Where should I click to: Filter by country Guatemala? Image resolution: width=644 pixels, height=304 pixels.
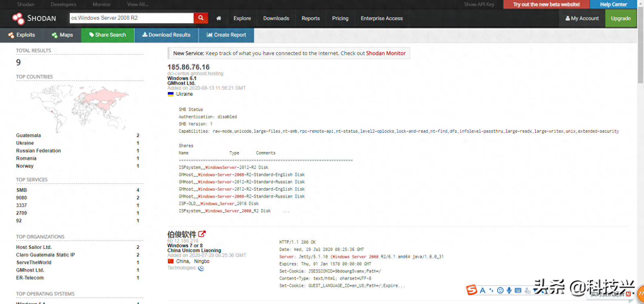pyautogui.click(x=28, y=136)
